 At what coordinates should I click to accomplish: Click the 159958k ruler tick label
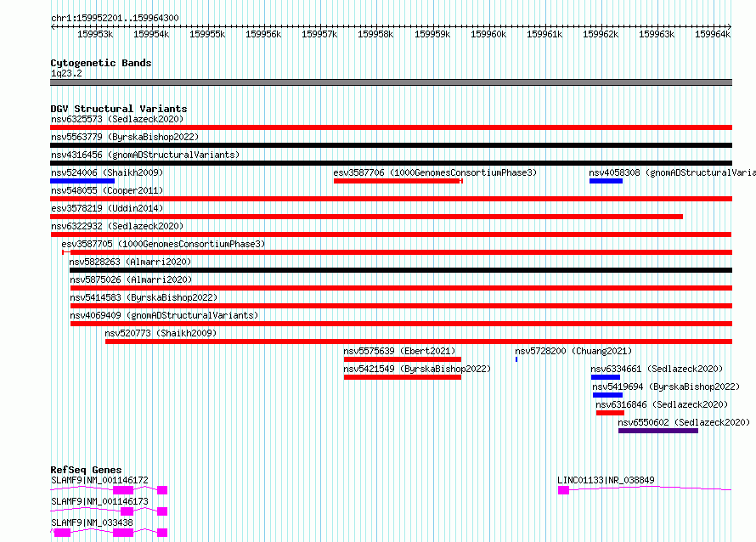[x=375, y=34]
